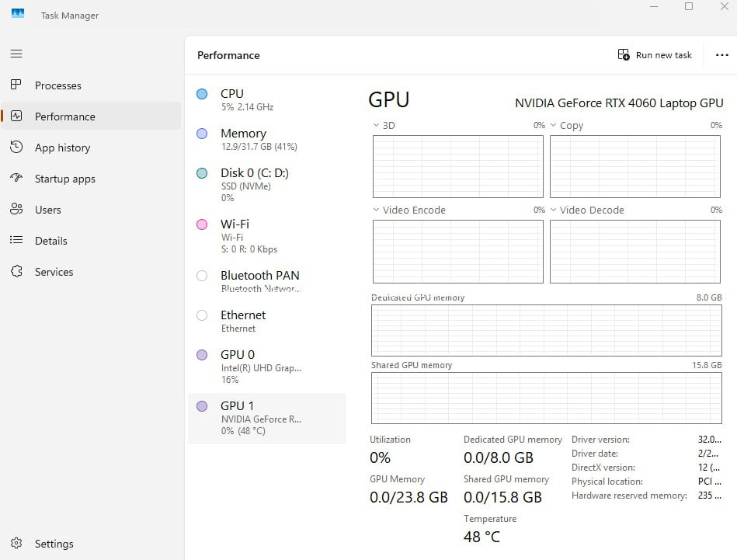
Task: Click the Shared GPU memory graph
Action: coord(546,398)
